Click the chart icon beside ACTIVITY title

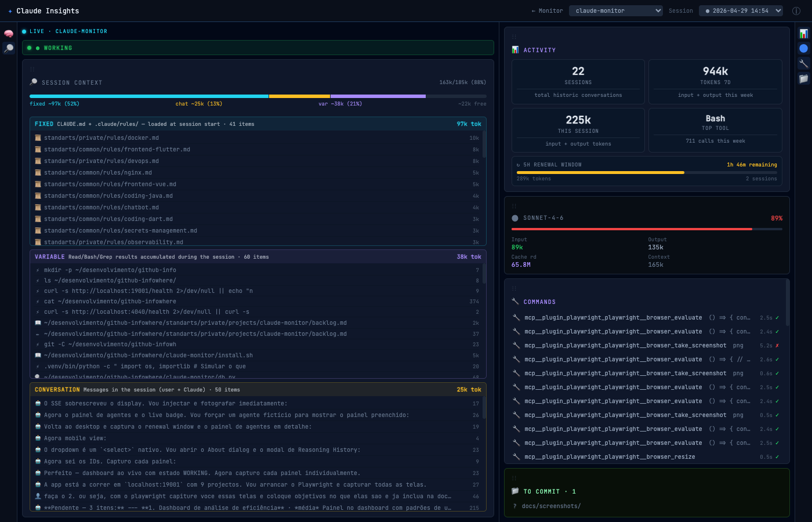pos(515,50)
